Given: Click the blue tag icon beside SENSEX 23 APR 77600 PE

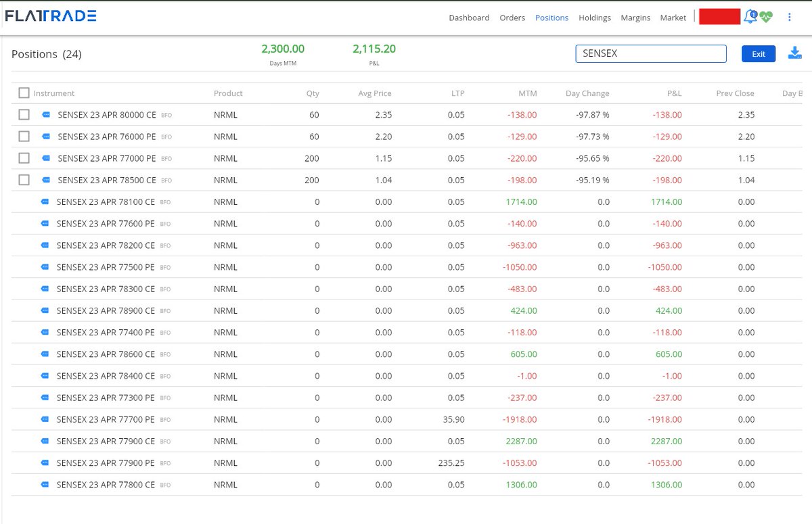Looking at the screenshot, I should point(45,224).
